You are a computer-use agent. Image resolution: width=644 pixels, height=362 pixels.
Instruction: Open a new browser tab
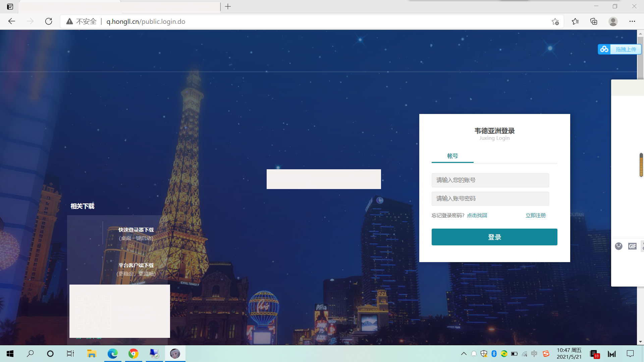(x=228, y=6)
